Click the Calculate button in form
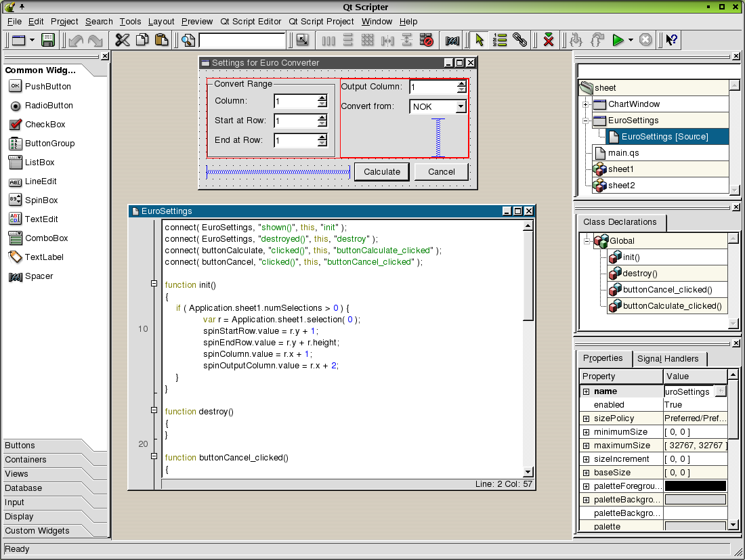This screenshot has width=745, height=560. click(x=382, y=172)
